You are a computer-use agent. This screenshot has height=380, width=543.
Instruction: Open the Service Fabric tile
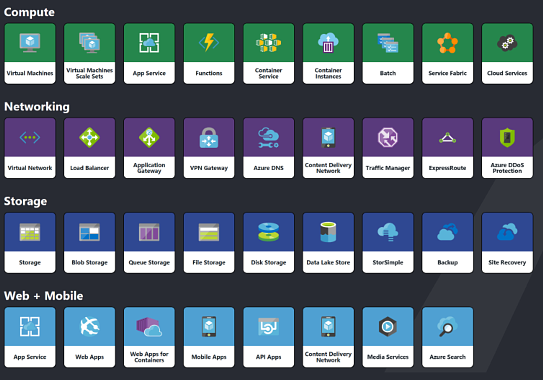click(447, 54)
